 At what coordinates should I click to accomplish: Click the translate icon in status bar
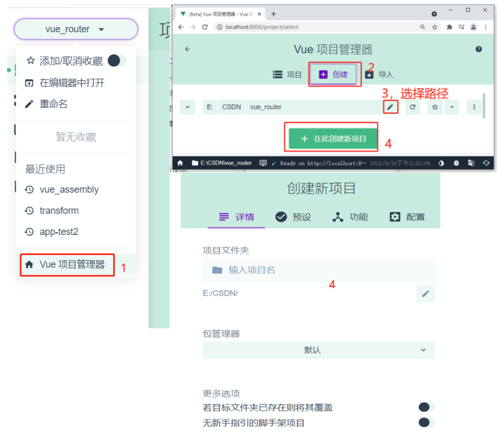pos(471,163)
